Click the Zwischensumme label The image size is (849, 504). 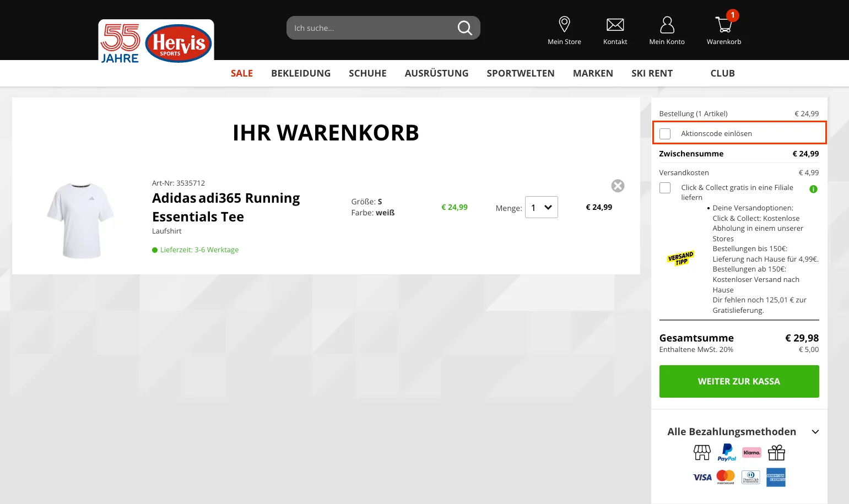691,154
